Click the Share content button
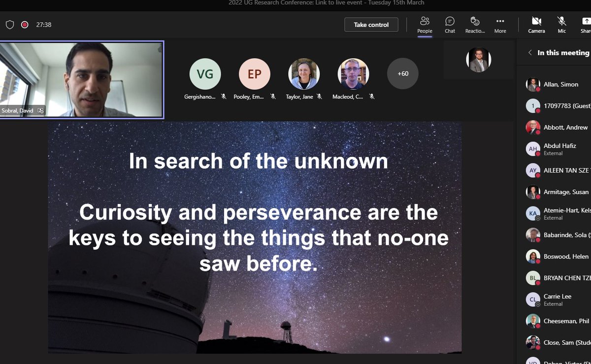The height and width of the screenshot is (364, 591). pyautogui.click(x=585, y=25)
